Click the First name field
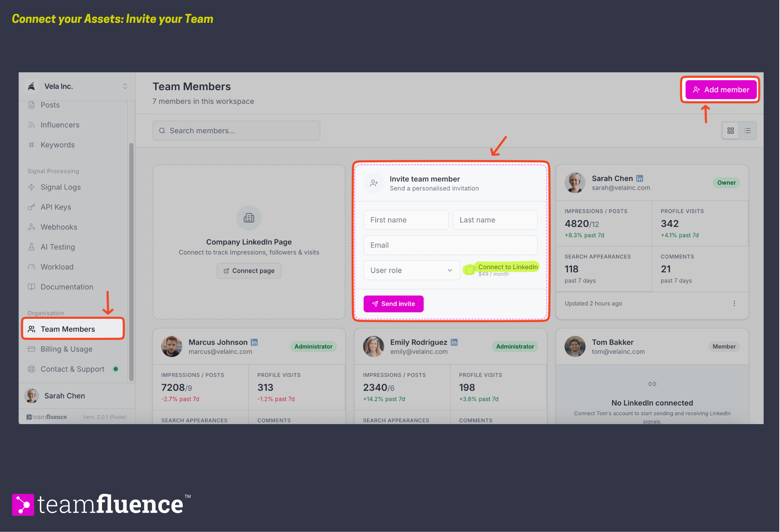The image size is (780, 532). click(x=406, y=220)
